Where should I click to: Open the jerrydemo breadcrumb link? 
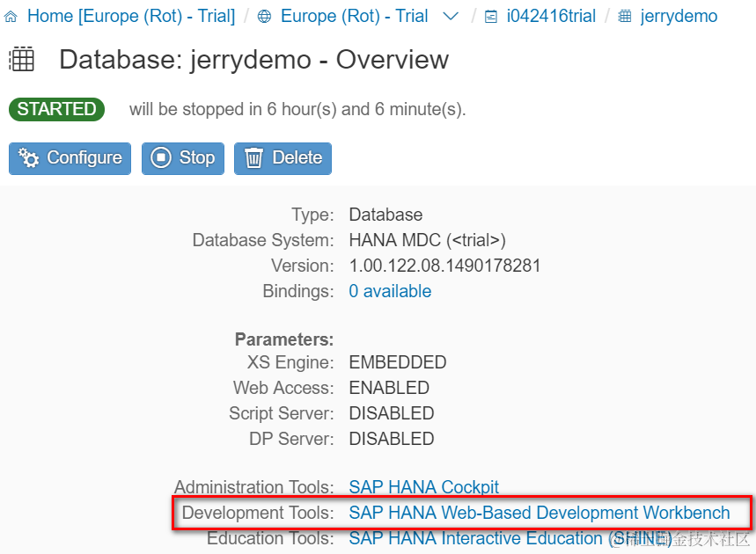click(679, 16)
